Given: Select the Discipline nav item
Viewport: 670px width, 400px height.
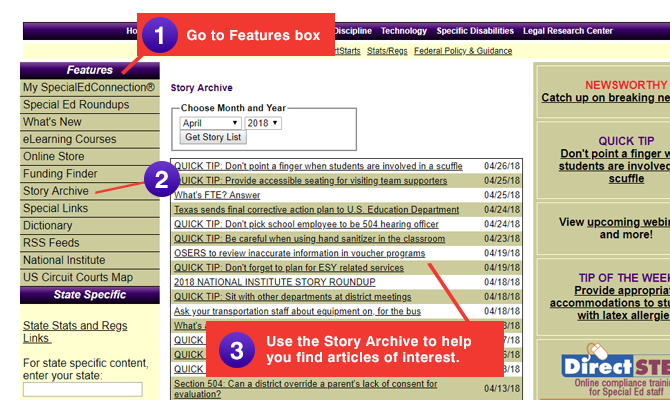Looking at the screenshot, I should click(353, 31).
